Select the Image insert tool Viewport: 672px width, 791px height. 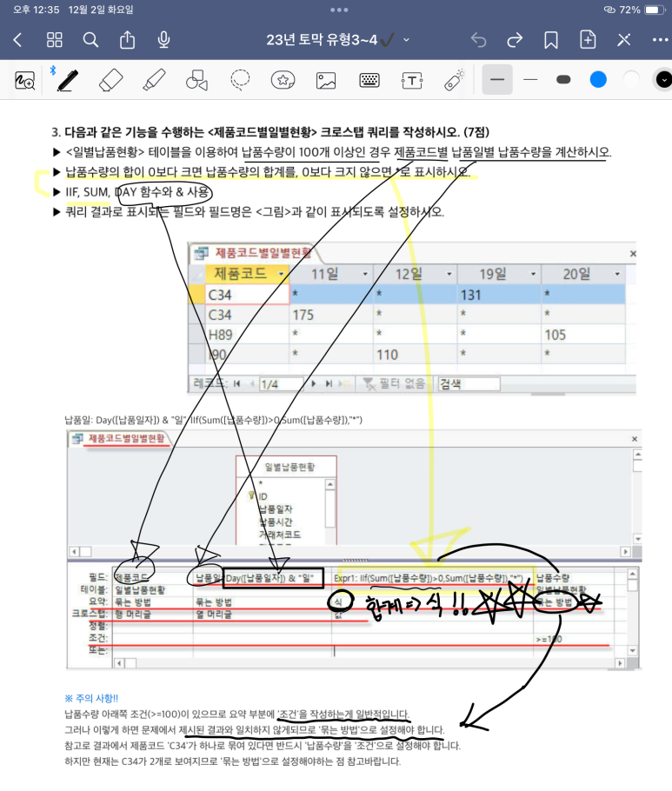[326, 81]
